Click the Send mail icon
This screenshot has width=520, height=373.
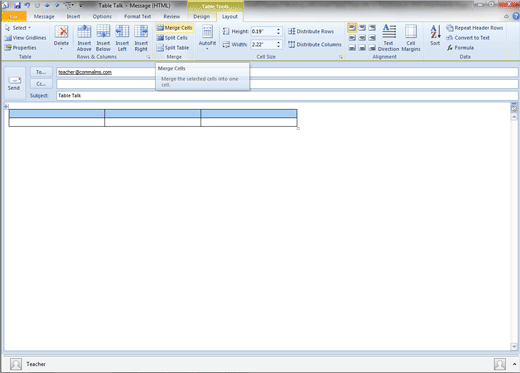point(14,83)
